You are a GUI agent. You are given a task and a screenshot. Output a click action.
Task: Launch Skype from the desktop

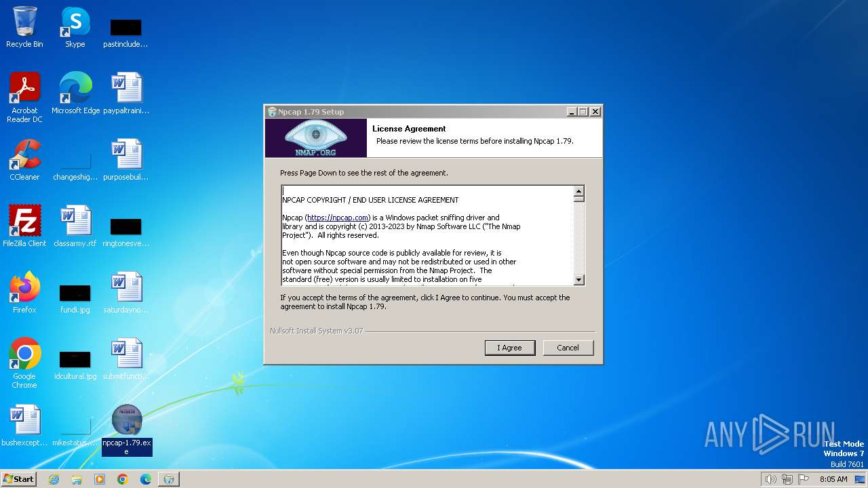[75, 27]
